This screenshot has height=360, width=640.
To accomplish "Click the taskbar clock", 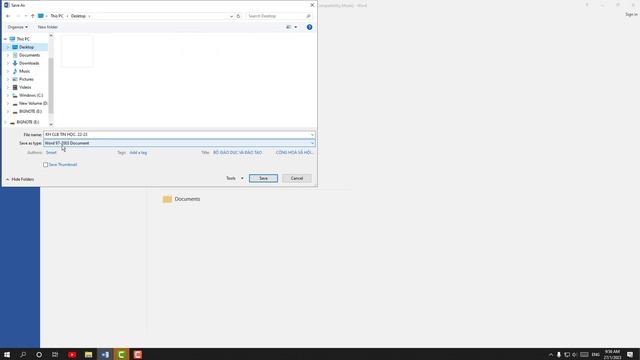I will point(613,354).
